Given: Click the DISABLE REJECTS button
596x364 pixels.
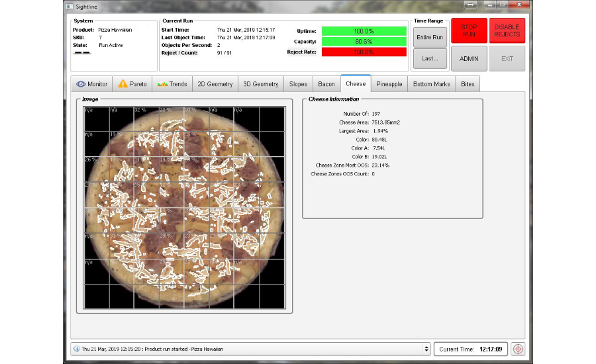Looking at the screenshot, I should 507,30.
